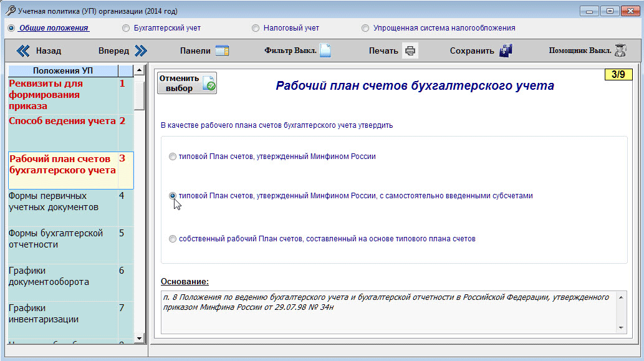Maximize the Учетная политика window
Viewport: 644px width, 361px height.
[610, 11]
